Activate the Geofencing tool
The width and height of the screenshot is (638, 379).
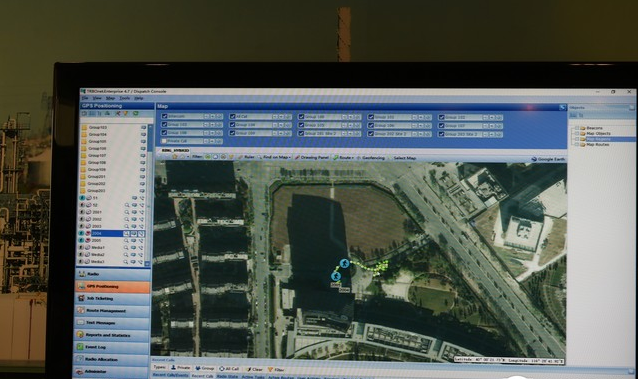point(370,158)
